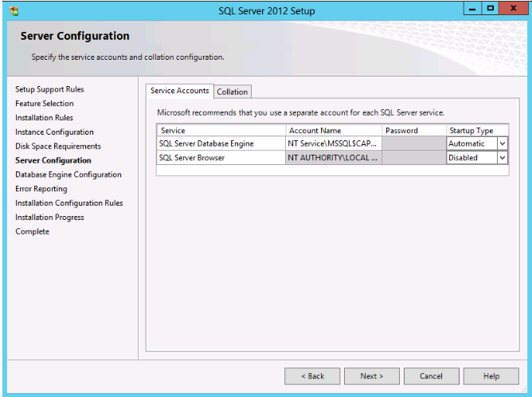Cancel the SQL Server setup
Screen dimensions: 532x397
(431, 376)
